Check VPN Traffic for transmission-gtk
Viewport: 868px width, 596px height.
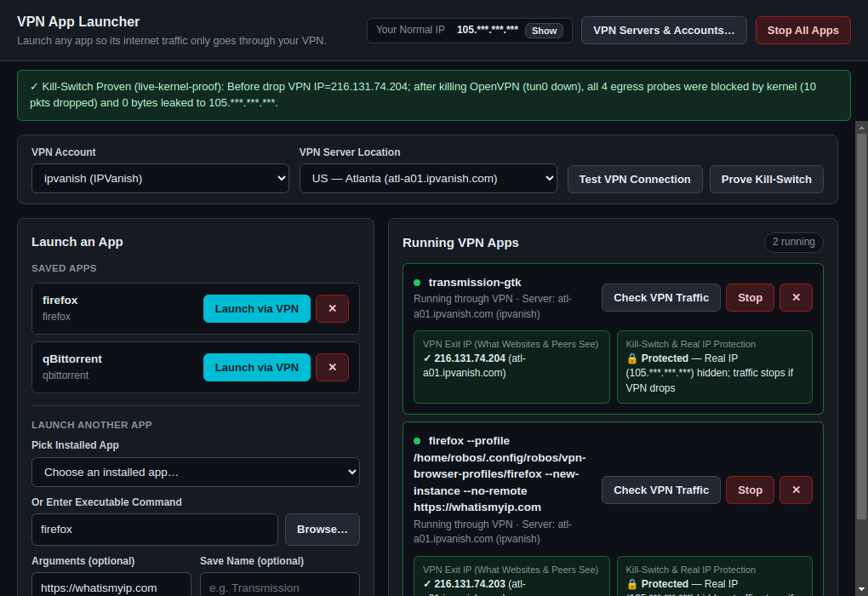[661, 297]
